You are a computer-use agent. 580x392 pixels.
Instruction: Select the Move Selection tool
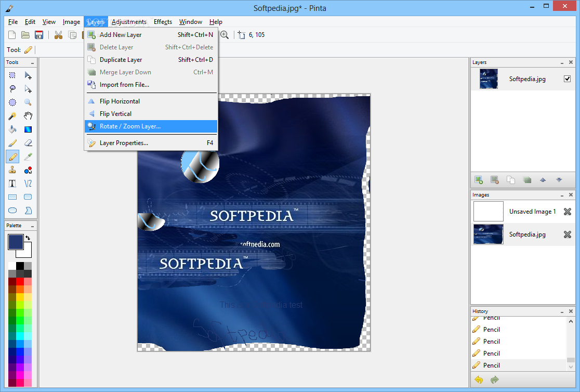coord(28,89)
